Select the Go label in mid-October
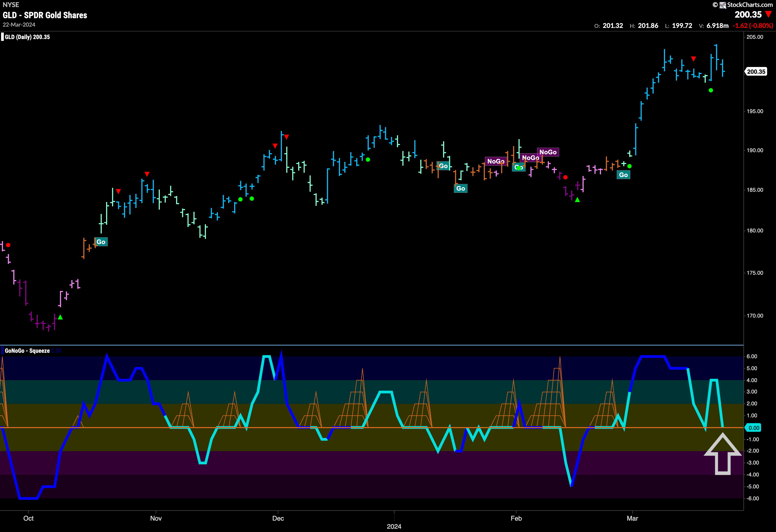The image size is (776, 532). (101, 242)
